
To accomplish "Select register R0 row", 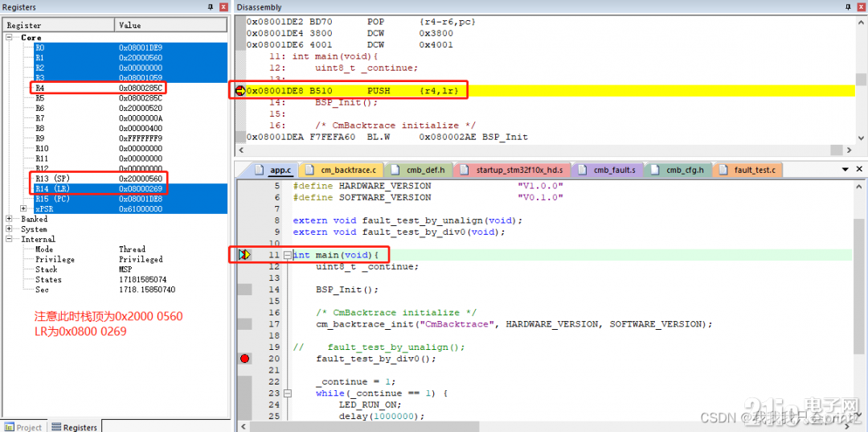I will [x=130, y=47].
